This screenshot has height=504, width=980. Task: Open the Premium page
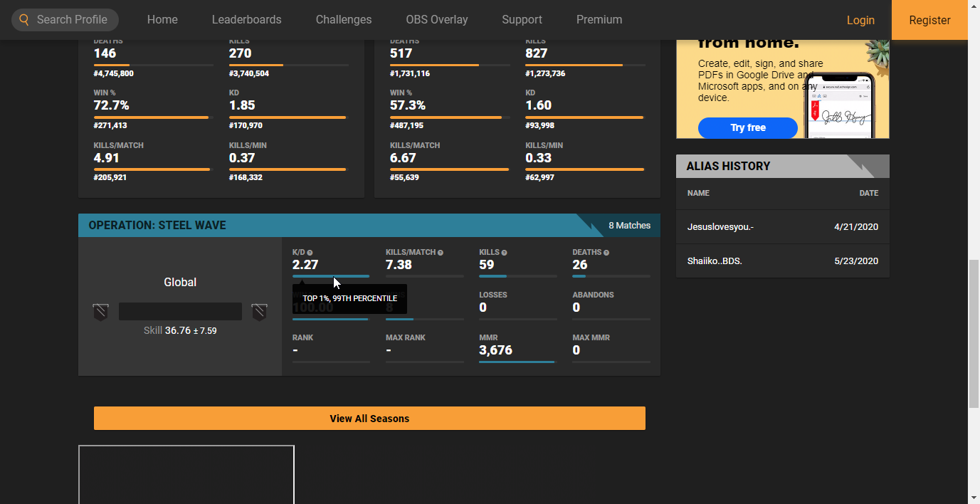[x=599, y=20]
